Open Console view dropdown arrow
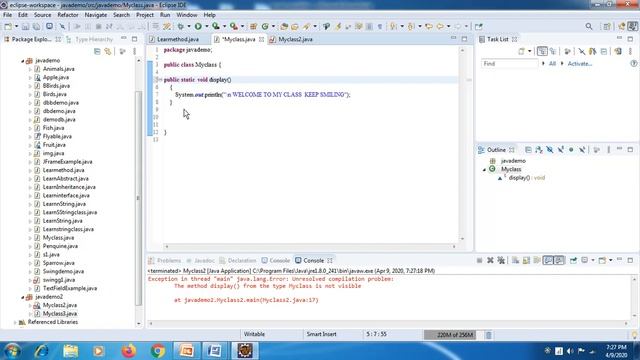640x360 pixels. pos(611,260)
